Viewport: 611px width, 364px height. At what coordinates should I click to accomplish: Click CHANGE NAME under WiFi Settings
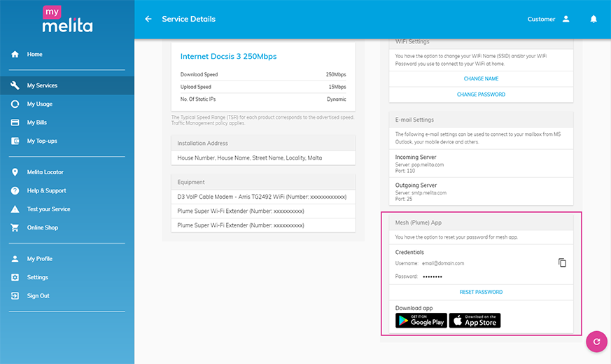coord(481,79)
